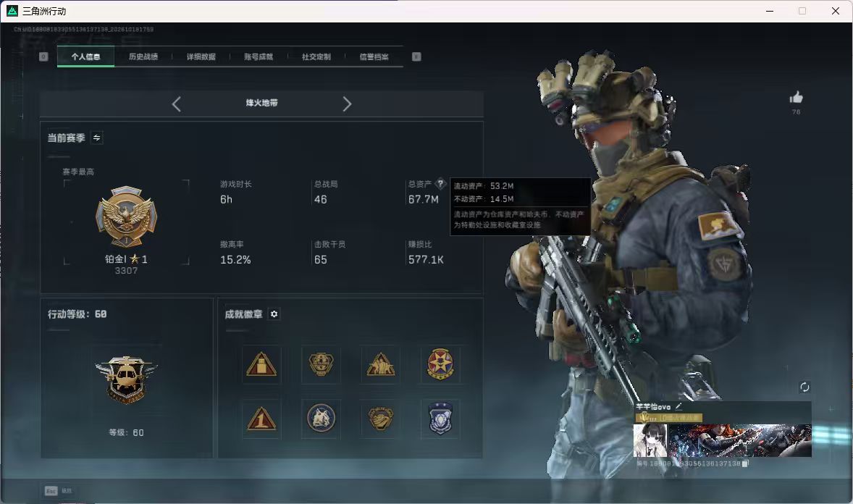853x504 pixels.
Task: Click the player card banner image
Action: [740, 440]
